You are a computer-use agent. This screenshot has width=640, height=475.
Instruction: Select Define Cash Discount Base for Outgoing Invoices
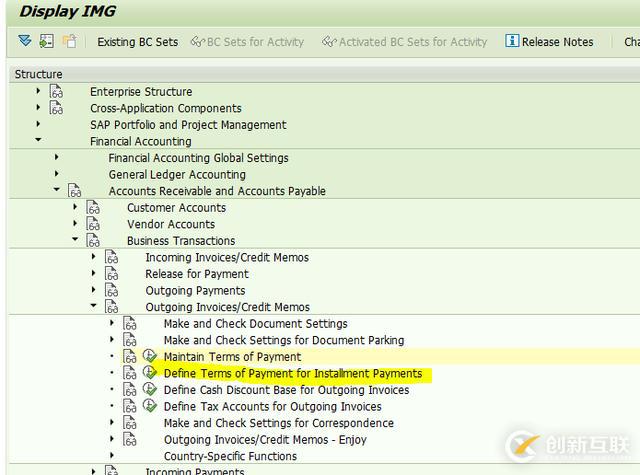(287, 390)
